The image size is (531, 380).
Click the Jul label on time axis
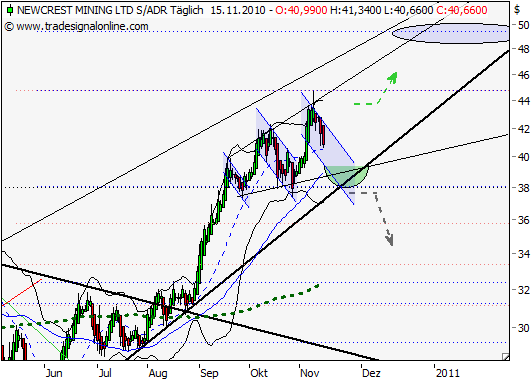[x=105, y=373]
